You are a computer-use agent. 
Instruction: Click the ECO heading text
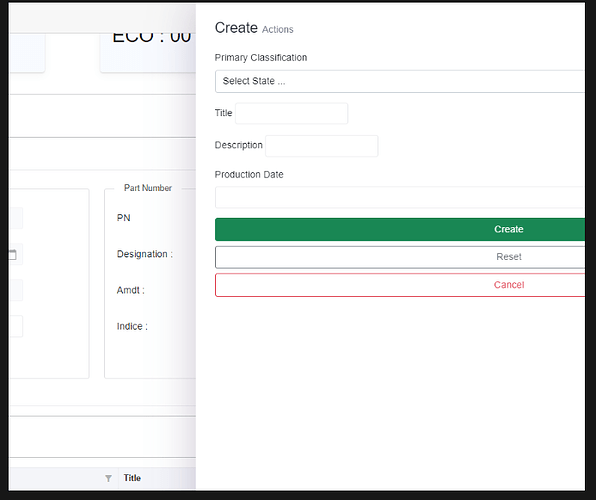[x=151, y=38]
